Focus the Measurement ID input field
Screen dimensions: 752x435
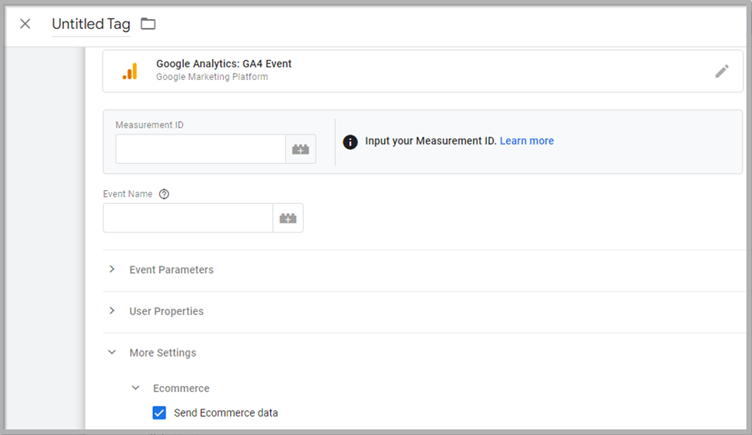click(200, 149)
